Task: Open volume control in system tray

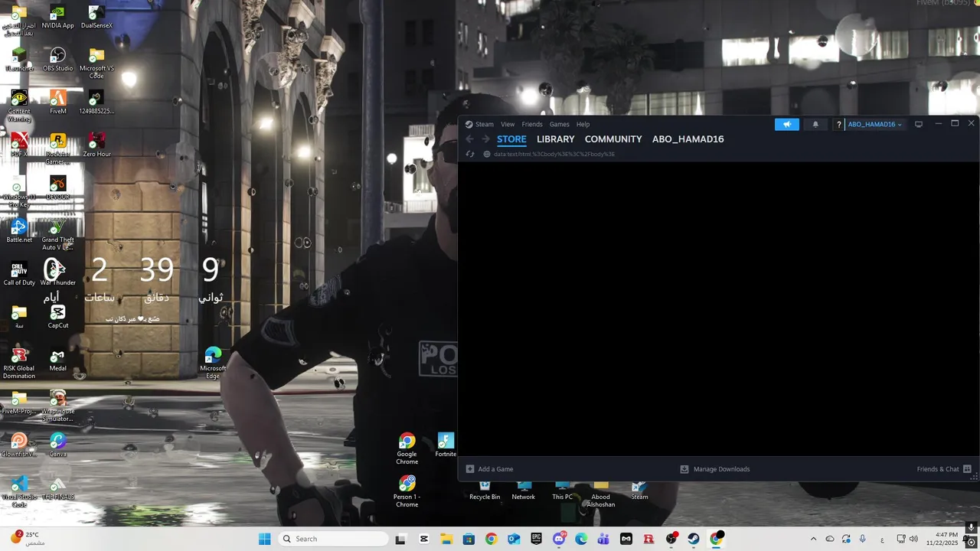Action: pyautogui.click(x=913, y=539)
